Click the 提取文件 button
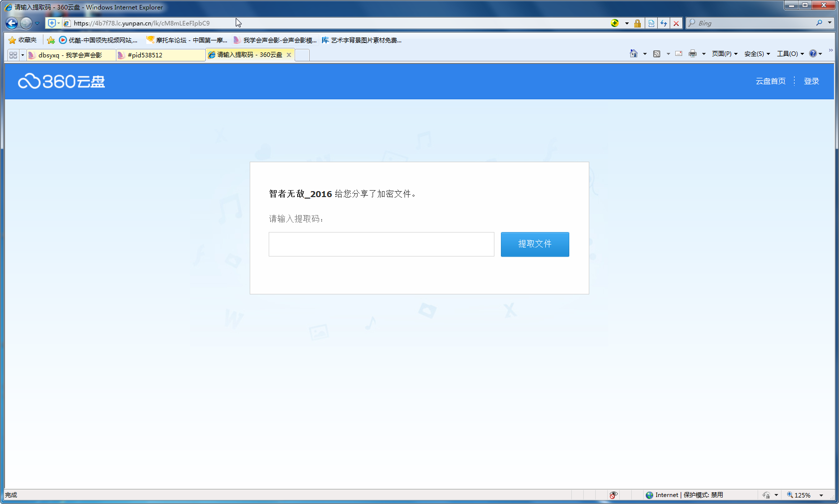 point(535,244)
